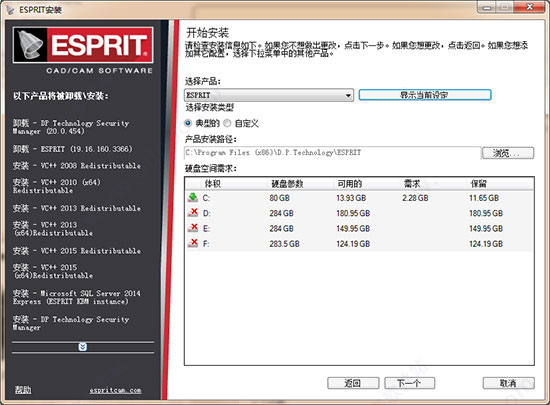Click the Microsoft SQL Server 2014 Express entry
Screen dimensions: 550x405
coord(76,297)
